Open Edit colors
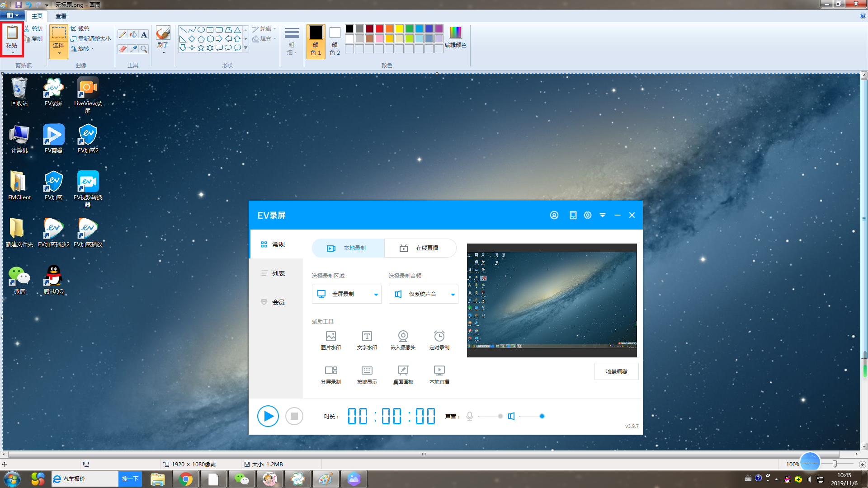 point(455,37)
